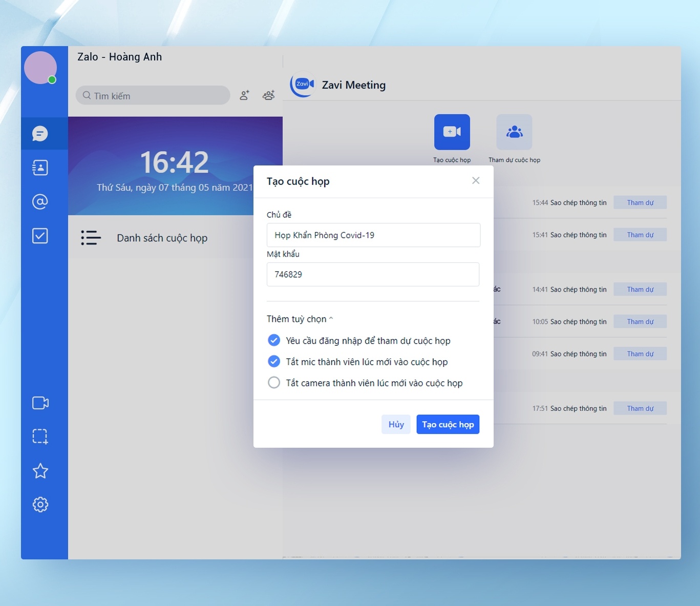
Task: Close the 'Tạo cuộc họp' dialog
Action: (476, 180)
